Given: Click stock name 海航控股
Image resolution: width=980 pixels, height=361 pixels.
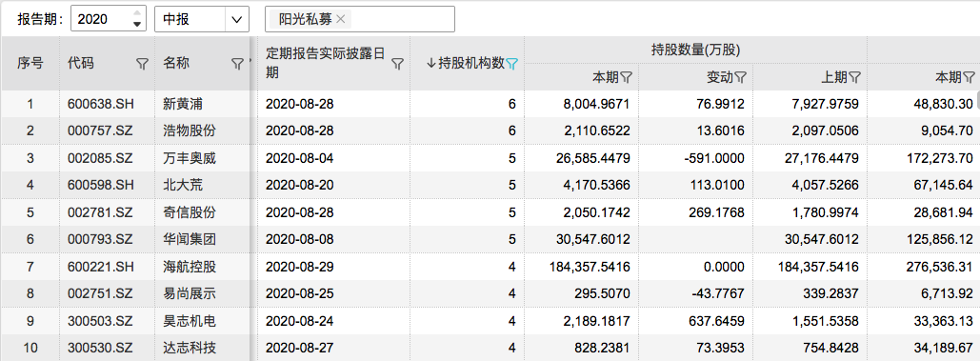Looking at the screenshot, I should pos(190,267).
